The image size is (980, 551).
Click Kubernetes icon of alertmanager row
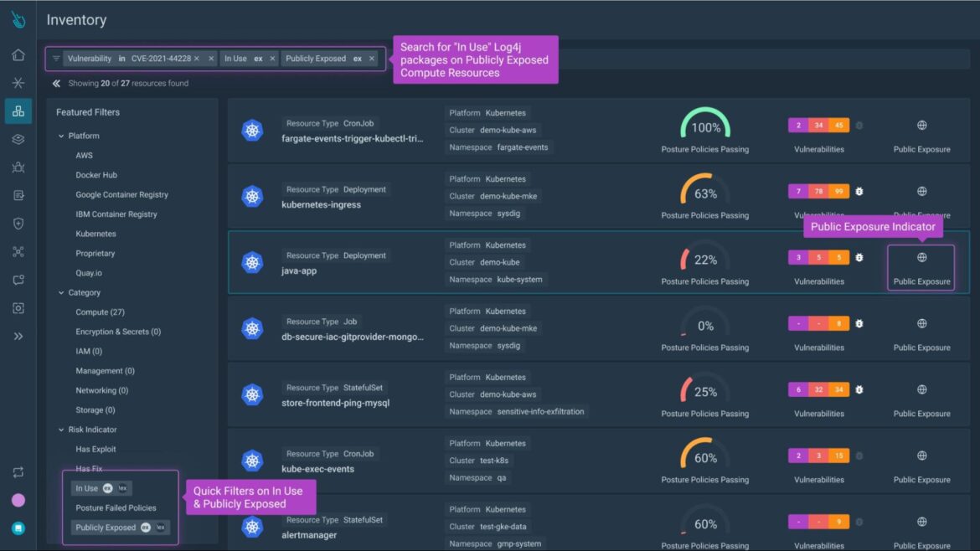tap(252, 527)
